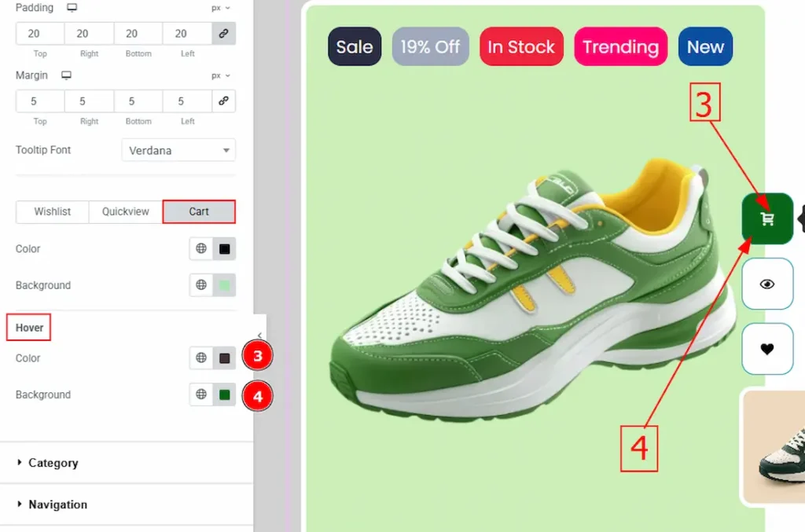Expand the Category section
805x532 pixels.
[x=53, y=463]
